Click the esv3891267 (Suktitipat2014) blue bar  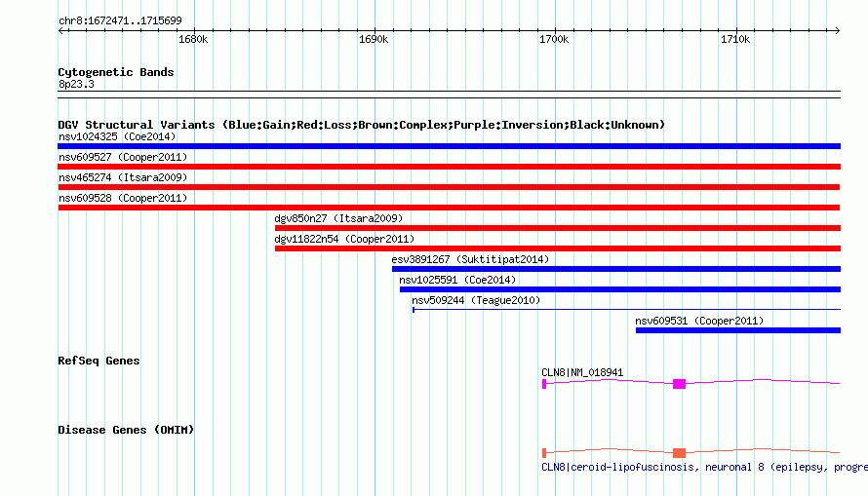(616, 269)
